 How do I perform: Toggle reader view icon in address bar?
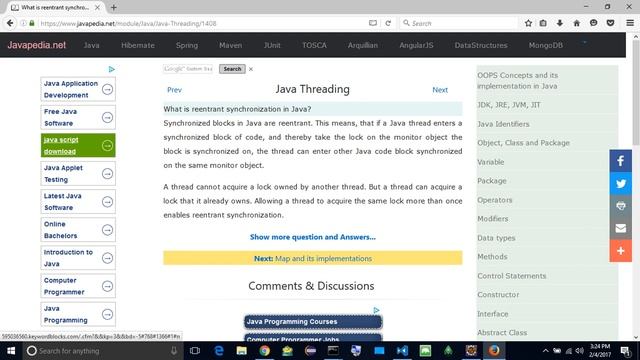pos(373,23)
